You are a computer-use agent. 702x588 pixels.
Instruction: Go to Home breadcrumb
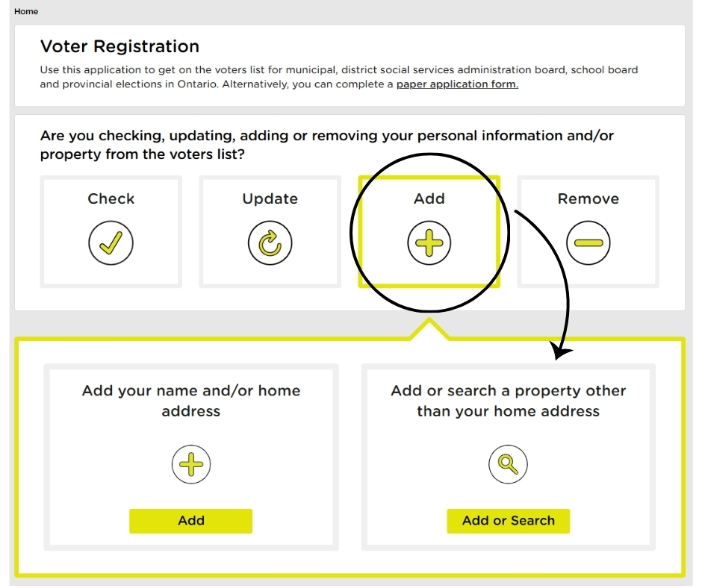26,12
